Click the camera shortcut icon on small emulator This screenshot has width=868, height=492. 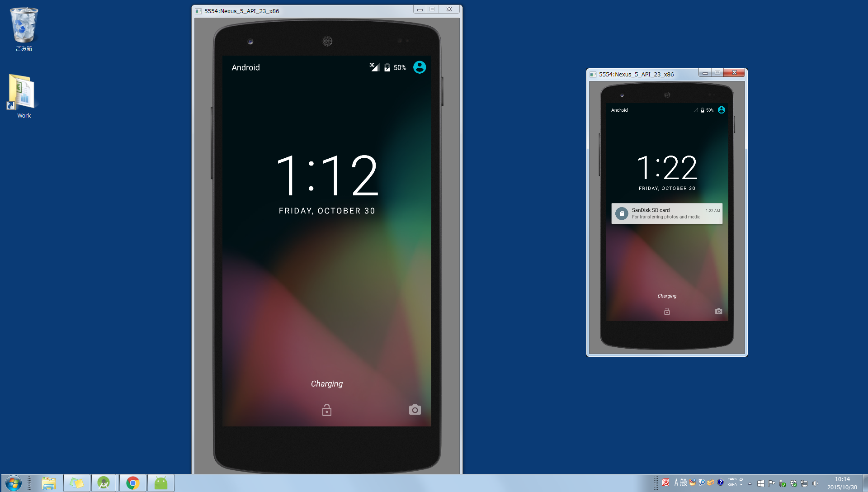click(x=718, y=311)
